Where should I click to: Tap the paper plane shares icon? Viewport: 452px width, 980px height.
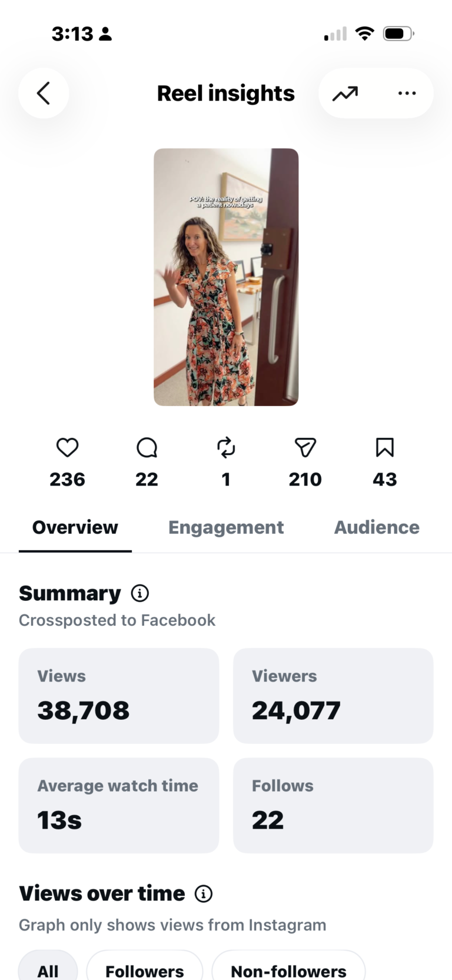(x=305, y=447)
